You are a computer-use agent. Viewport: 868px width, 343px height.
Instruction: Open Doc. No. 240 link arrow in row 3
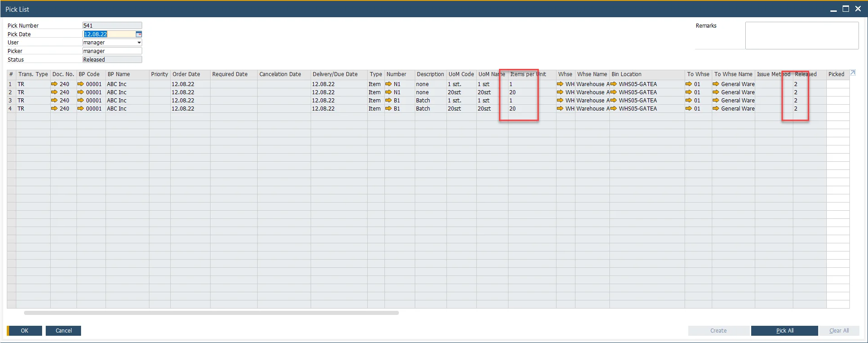click(x=54, y=100)
